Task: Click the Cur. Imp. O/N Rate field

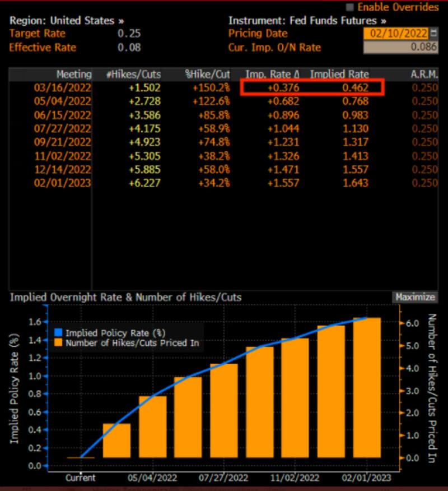Action: coord(400,48)
